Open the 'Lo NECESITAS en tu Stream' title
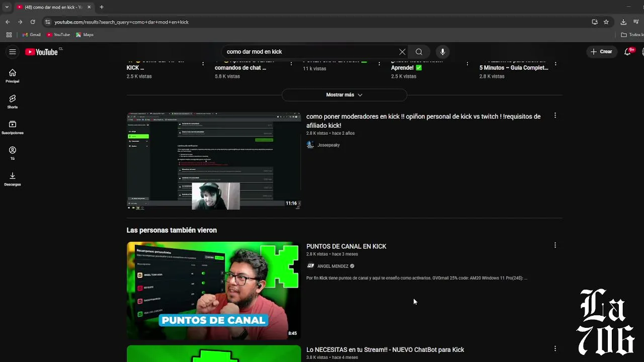 pos(385,349)
